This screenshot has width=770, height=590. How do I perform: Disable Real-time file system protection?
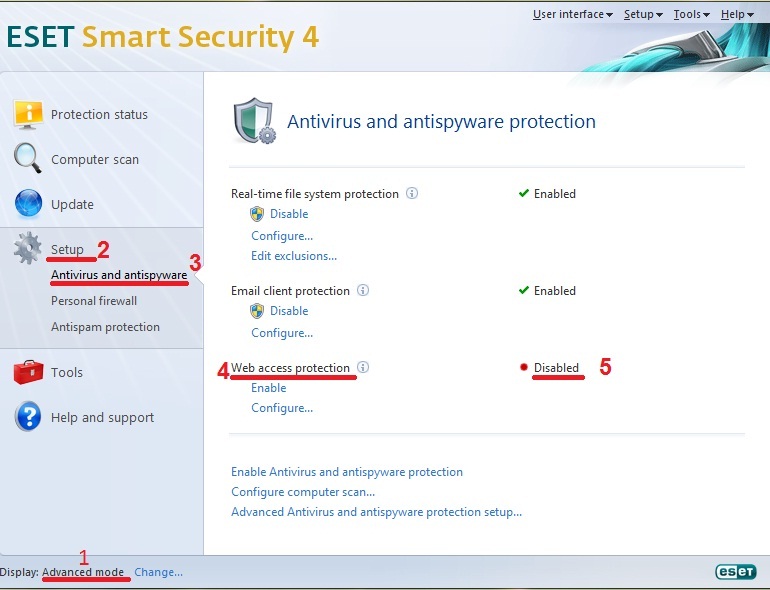click(289, 214)
